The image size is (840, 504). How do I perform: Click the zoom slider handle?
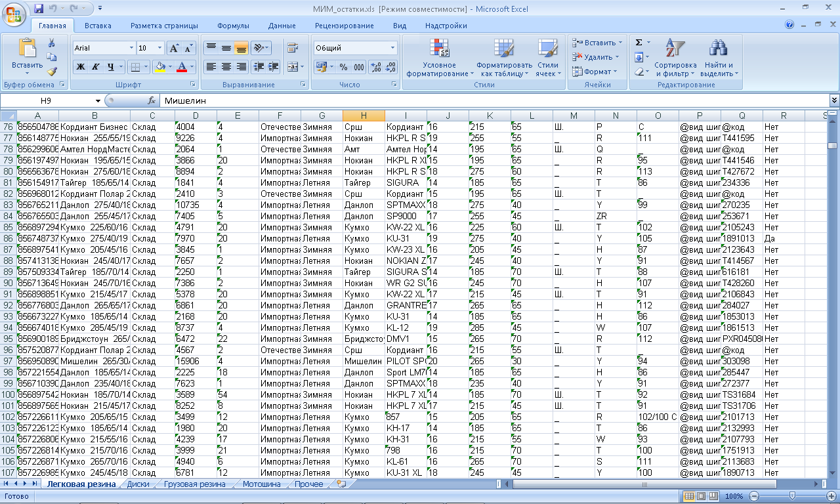tap(792, 496)
